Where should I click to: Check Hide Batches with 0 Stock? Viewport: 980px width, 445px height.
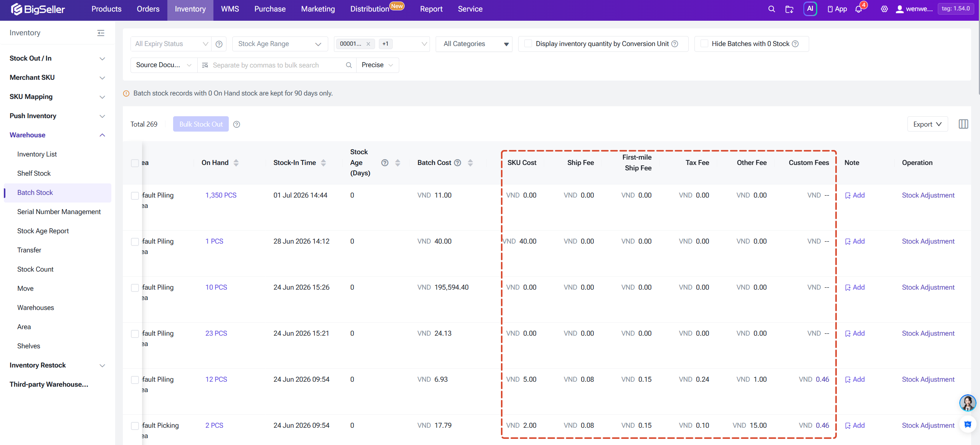point(704,44)
